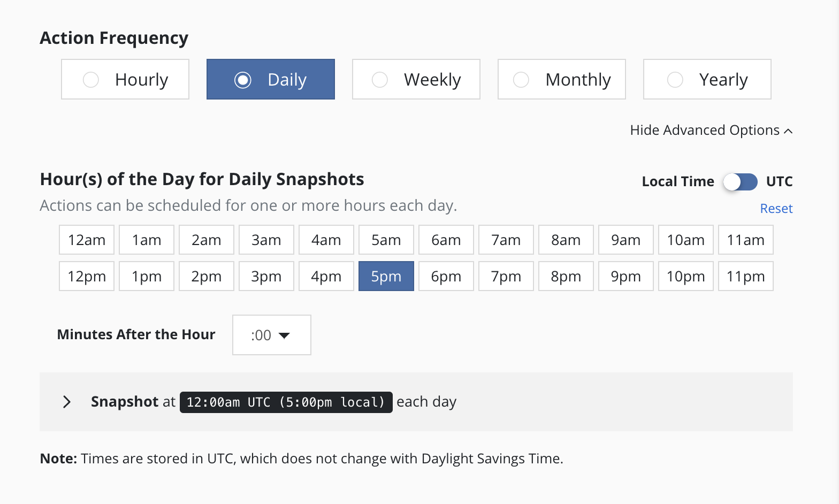This screenshot has height=504, width=839.
Task: Choose the 11pm hour slot
Action: (745, 277)
